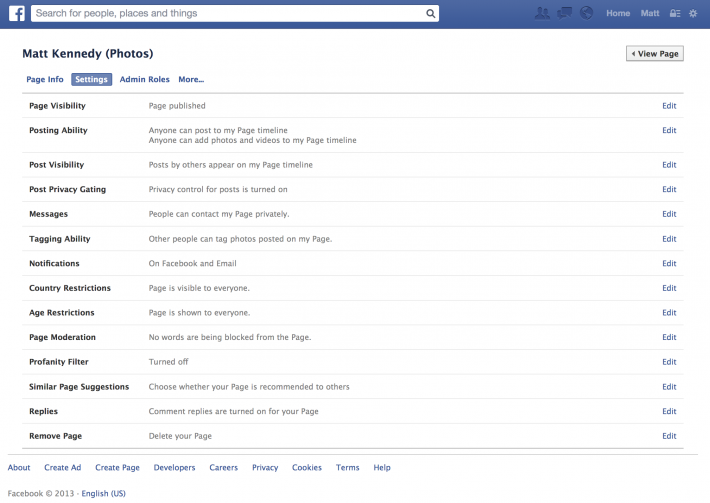
Task: Focus the search for people field
Action: click(x=235, y=14)
